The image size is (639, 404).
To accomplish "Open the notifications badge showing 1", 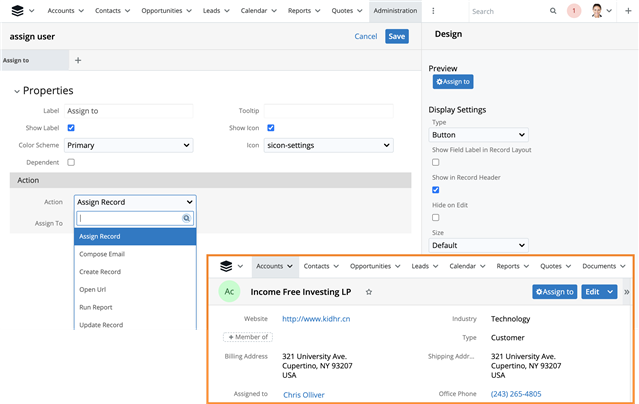I will pos(574,11).
